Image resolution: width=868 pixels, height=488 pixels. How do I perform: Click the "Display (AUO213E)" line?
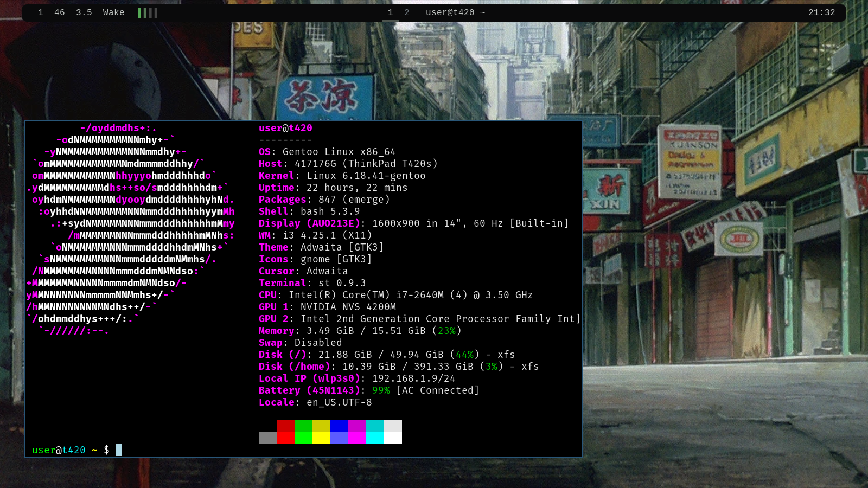tap(414, 223)
